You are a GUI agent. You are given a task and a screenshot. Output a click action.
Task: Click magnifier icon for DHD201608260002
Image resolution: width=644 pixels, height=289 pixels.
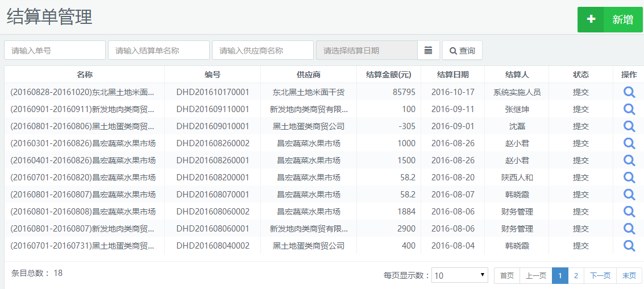[x=629, y=143]
